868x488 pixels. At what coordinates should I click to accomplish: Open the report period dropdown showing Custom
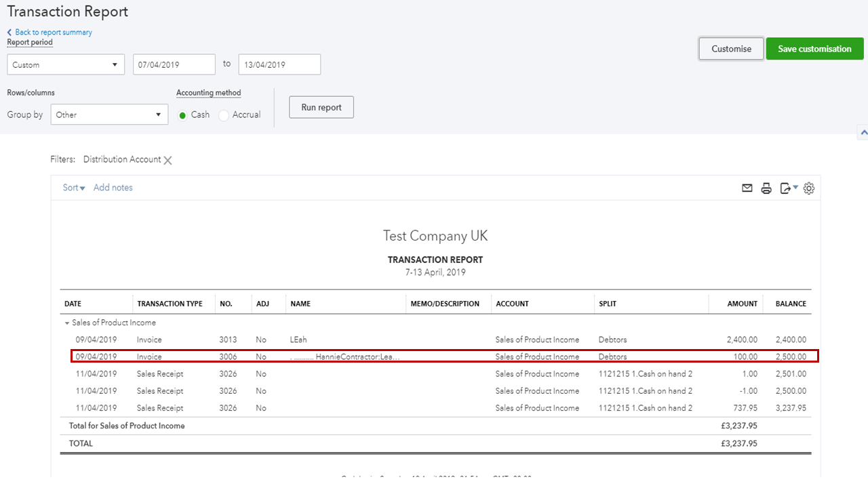tap(65, 64)
